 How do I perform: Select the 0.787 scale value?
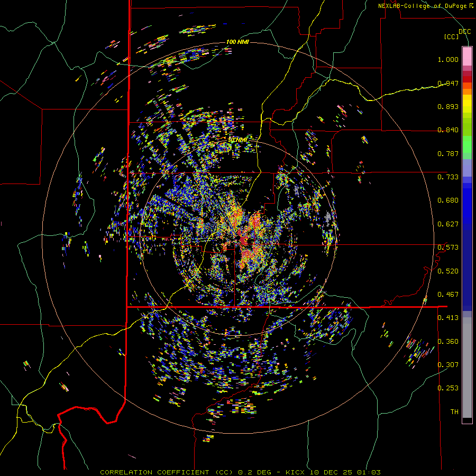448,153
